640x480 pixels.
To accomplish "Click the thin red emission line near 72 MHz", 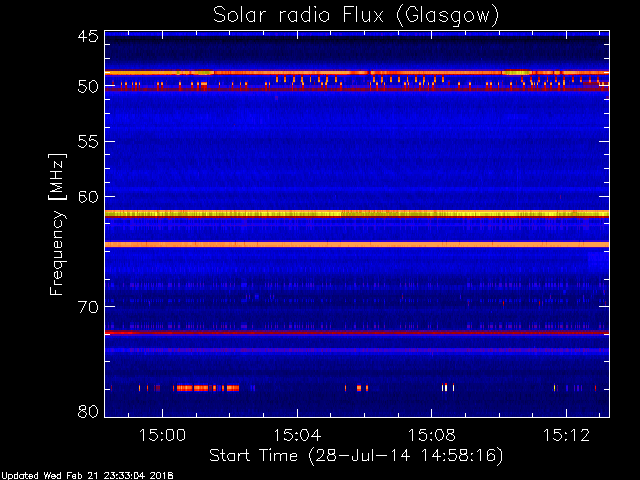I will coord(357,333).
